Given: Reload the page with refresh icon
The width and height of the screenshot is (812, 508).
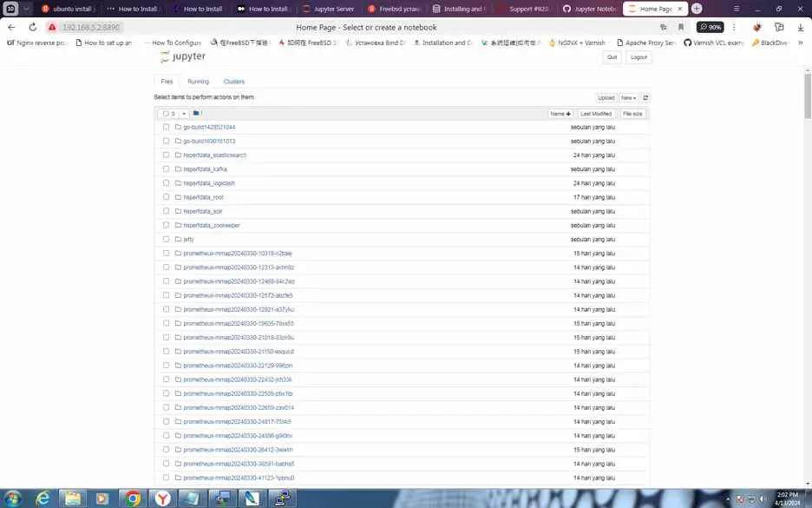Looking at the screenshot, I should pyautogui.click(x=32, y=27).
